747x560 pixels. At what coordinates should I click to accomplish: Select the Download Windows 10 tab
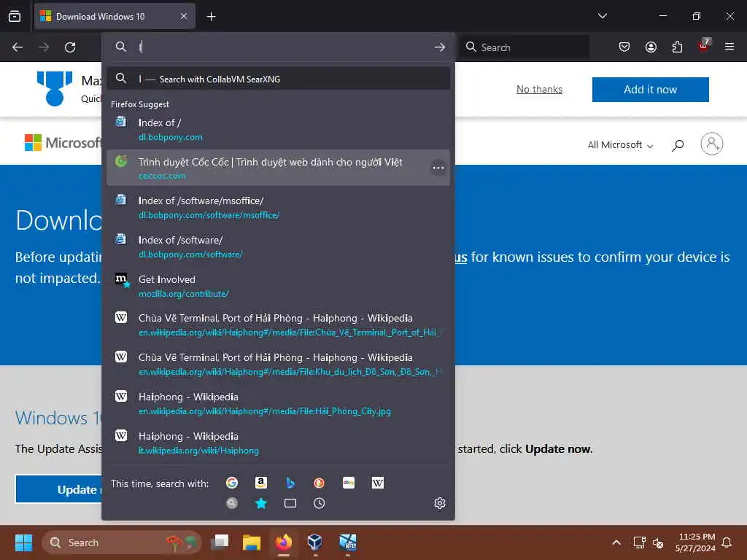[115, 16]
